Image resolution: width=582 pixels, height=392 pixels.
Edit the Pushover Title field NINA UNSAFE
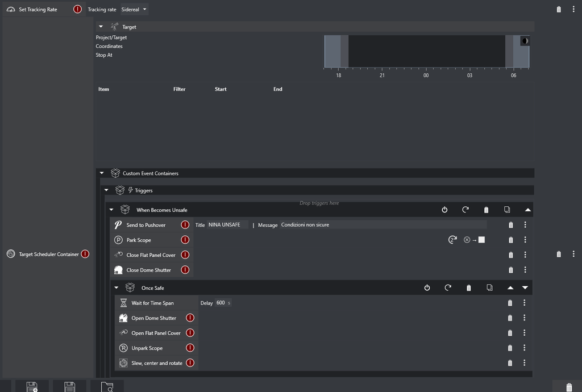click(x=227, y=225)
